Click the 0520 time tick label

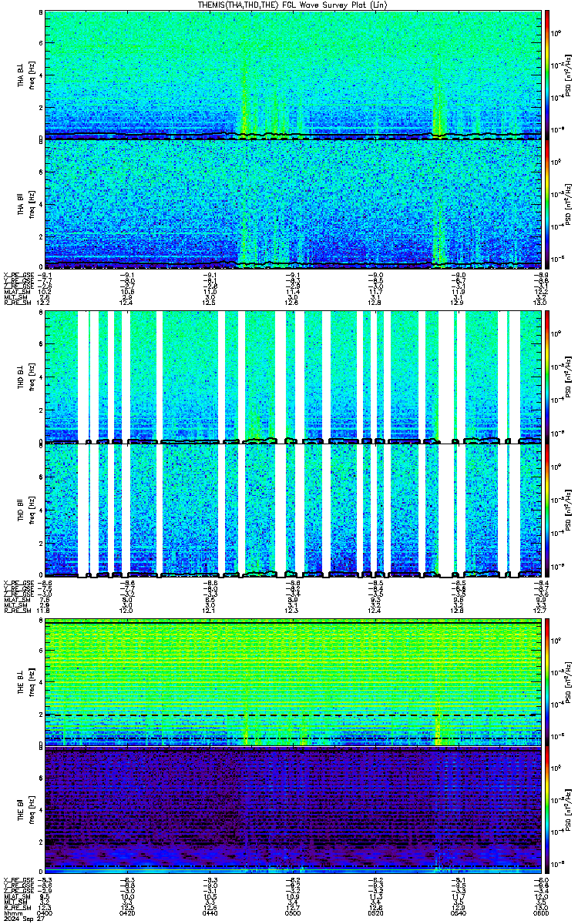[376, 913]
